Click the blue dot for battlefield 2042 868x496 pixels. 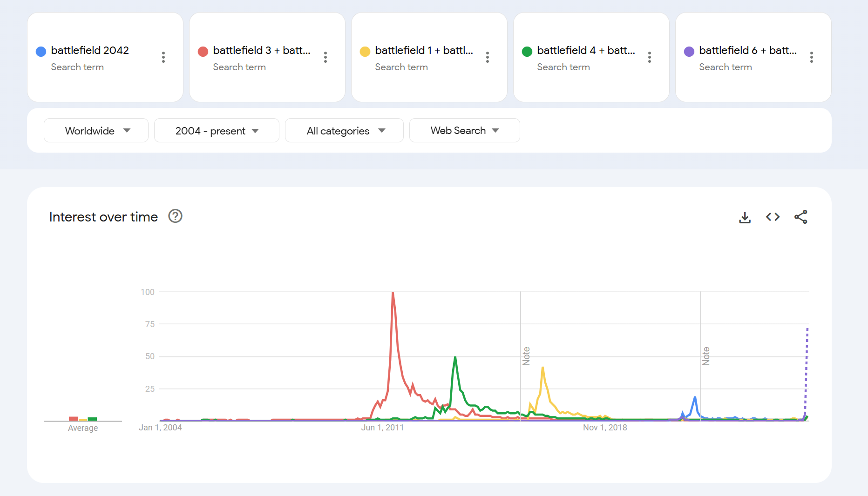(x=41, y=52)
